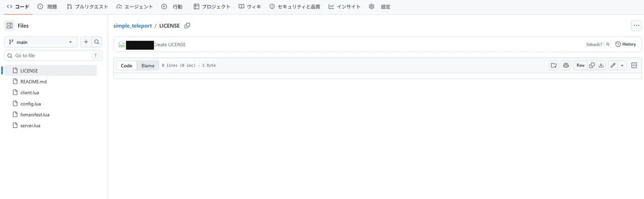This screenshot has width=644, height=199.
Task: Open the ウィキ tab
Action: [250, 7]
